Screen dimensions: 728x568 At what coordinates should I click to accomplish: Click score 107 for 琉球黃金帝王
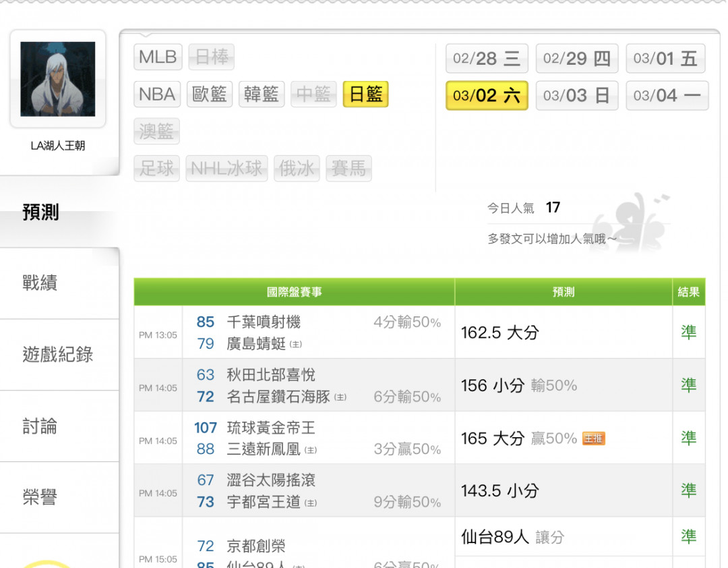(205, 428)
